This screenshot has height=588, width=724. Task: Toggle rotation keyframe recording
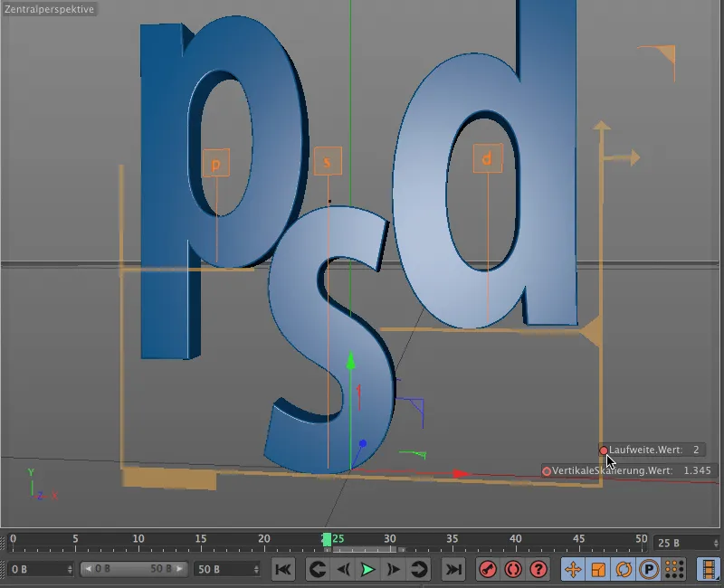click(x=624, y=569)
